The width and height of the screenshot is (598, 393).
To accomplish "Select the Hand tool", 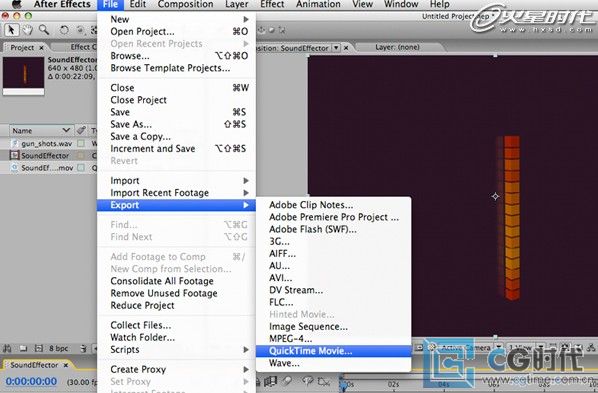I will click(27, 30).
